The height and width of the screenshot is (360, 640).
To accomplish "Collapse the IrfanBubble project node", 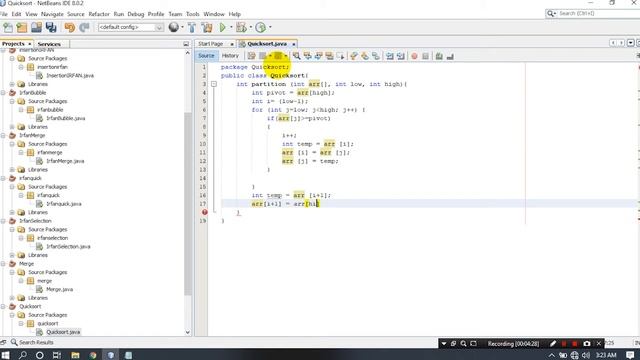I will 3,93.
